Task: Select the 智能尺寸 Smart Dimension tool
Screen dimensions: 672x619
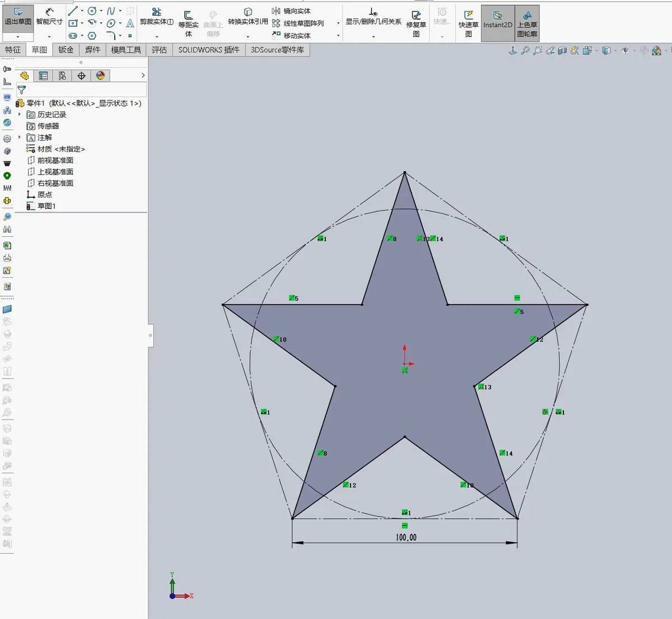Action: click(49, 17)
